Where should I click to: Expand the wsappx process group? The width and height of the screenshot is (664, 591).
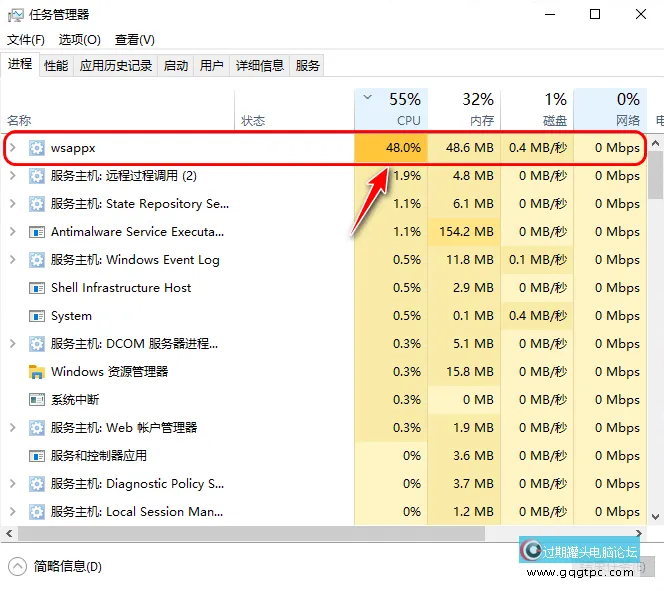pos(13,148)
